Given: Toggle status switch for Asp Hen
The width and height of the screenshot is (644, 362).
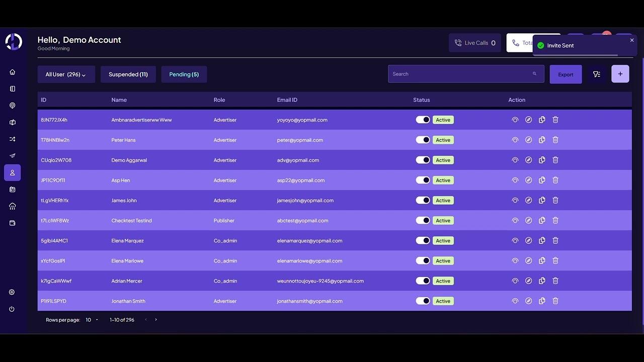Looking at the screenshot, I should pyautogui.click(x=423, y=180).
